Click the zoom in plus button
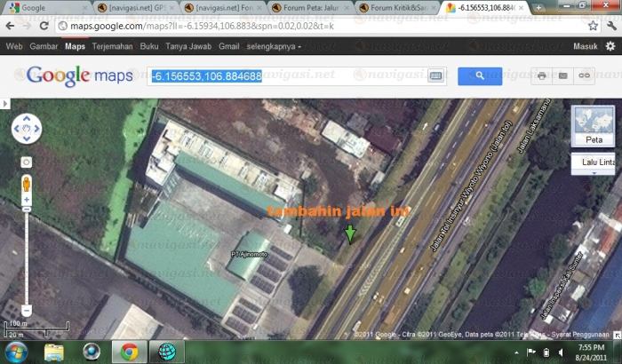This screenshot has width=622, height=364. (27, 201)
